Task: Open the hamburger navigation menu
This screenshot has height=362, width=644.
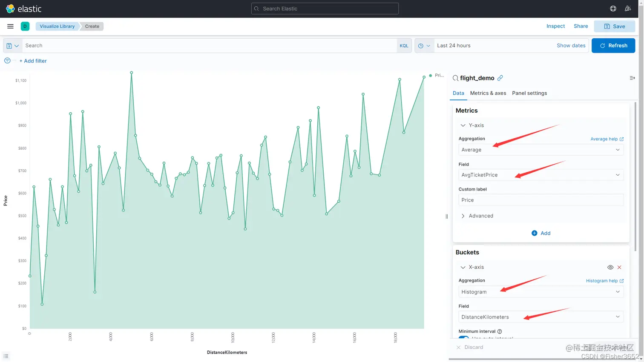Action: tap(10, 26)
